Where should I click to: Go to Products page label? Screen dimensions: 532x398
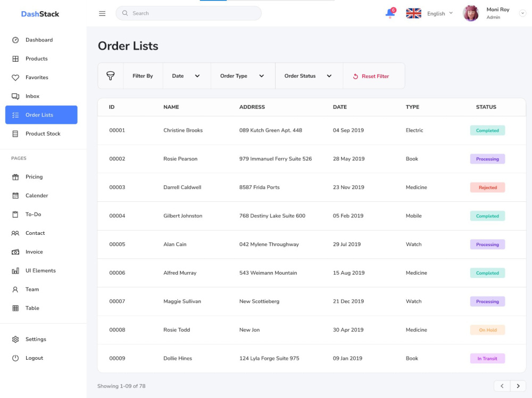[36, 58]
